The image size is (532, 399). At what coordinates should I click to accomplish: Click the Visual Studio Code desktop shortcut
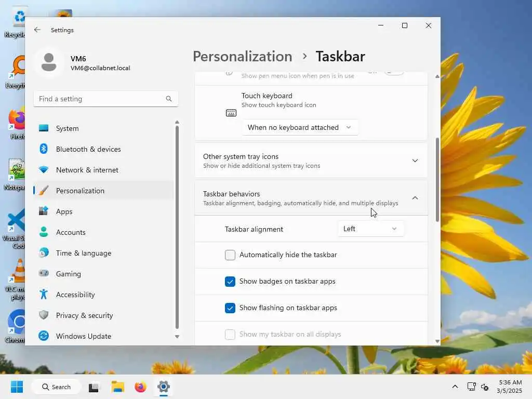[x=14, y=228]
